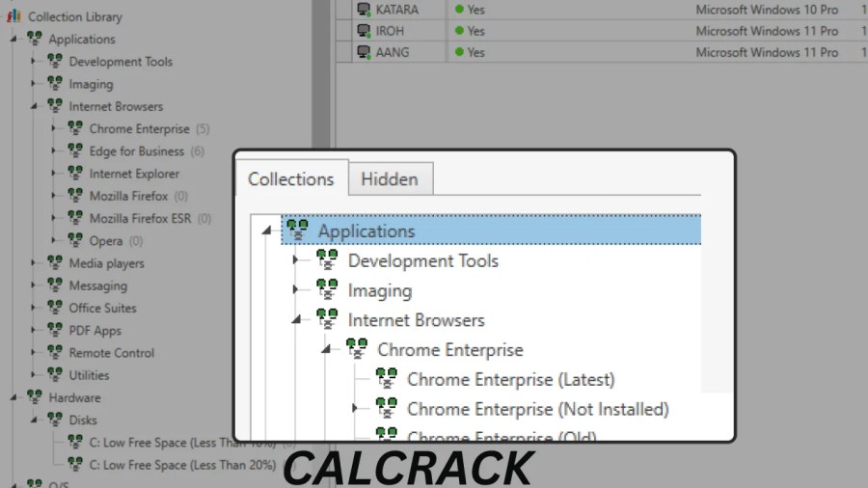Click the Development Tools collection icon in left sidebar
Viewport: 868px width, 488px height.
pyautogui.click(x=55, y=61)
